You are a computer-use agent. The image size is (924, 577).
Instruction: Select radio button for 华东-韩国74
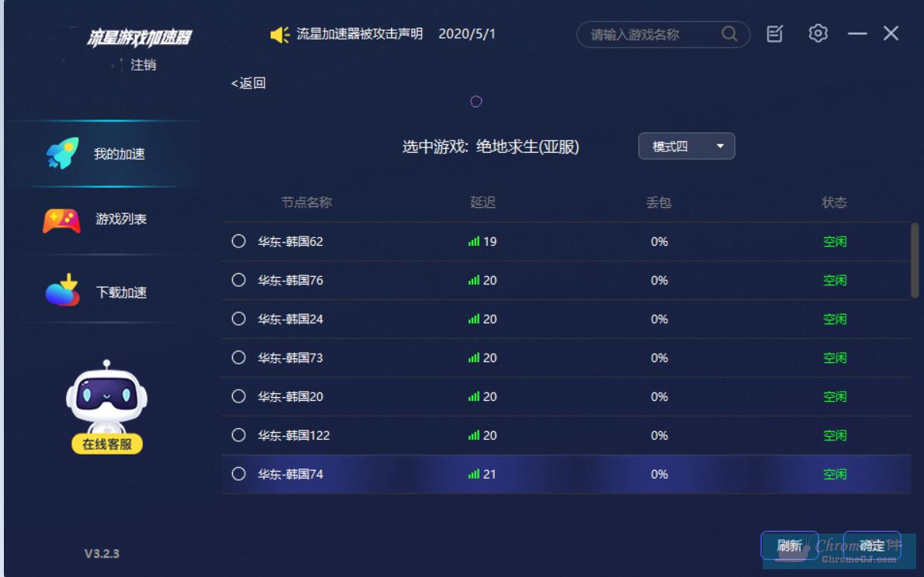point(239,474)
